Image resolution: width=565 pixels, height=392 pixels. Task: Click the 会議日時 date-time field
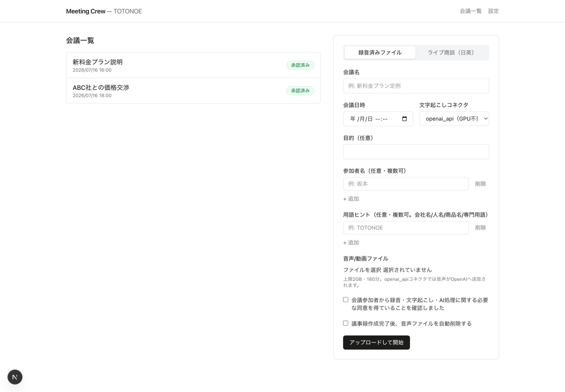[x=378, y=119]
